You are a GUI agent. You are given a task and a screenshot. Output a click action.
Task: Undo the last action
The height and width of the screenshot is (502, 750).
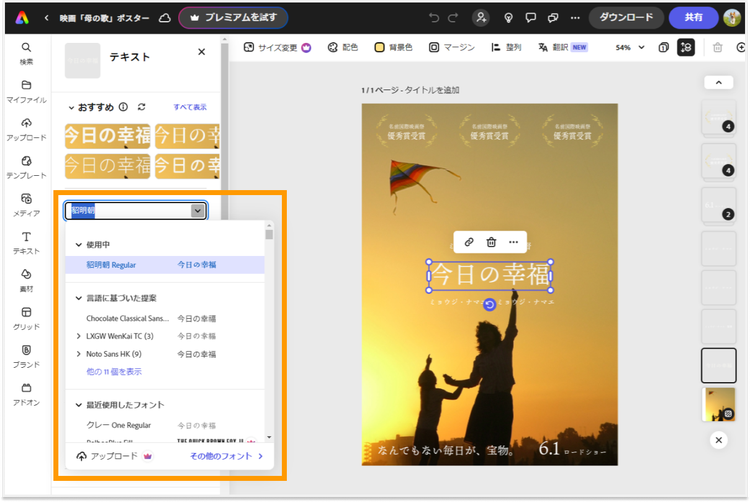pyautogui.click(x=434, y=18)
